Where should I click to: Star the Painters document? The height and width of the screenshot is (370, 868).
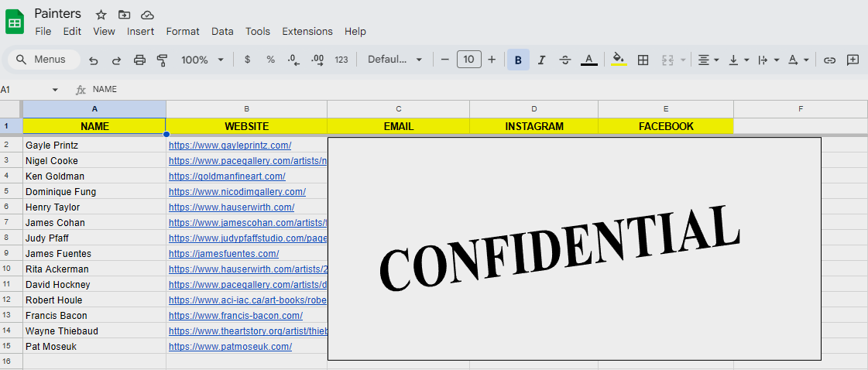(101, 15)
